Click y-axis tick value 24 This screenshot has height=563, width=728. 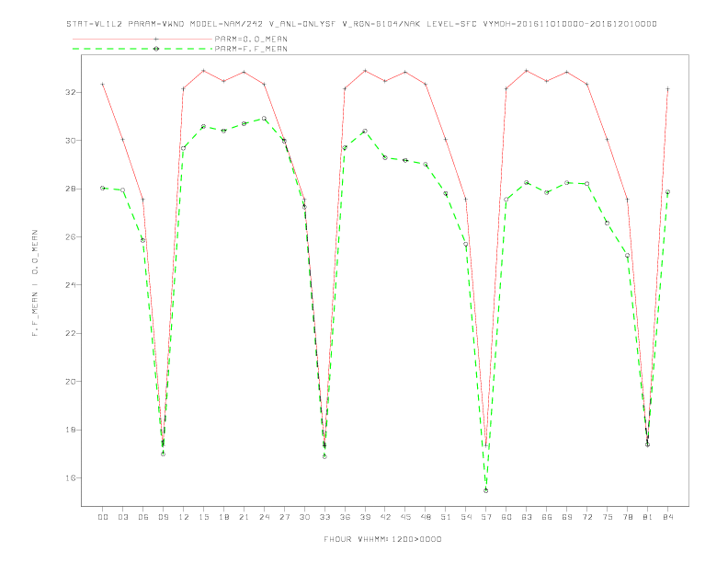tap(71, 285)
